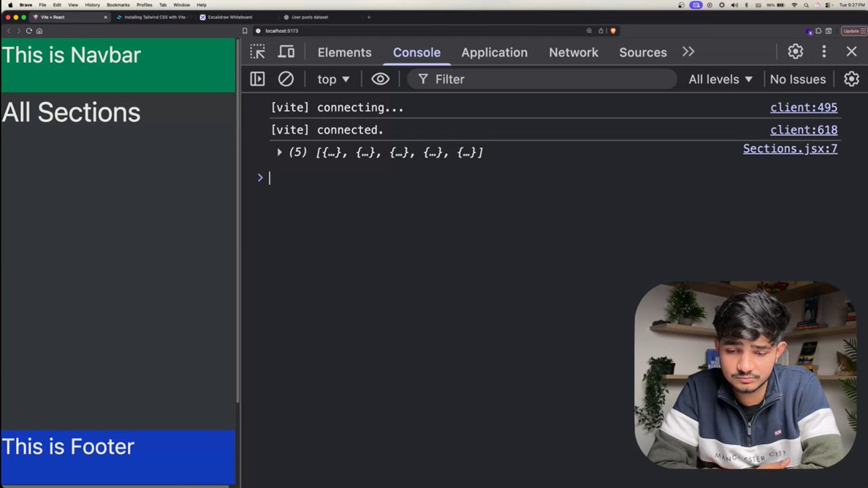Reload the page in Brave

pos(29,31)
